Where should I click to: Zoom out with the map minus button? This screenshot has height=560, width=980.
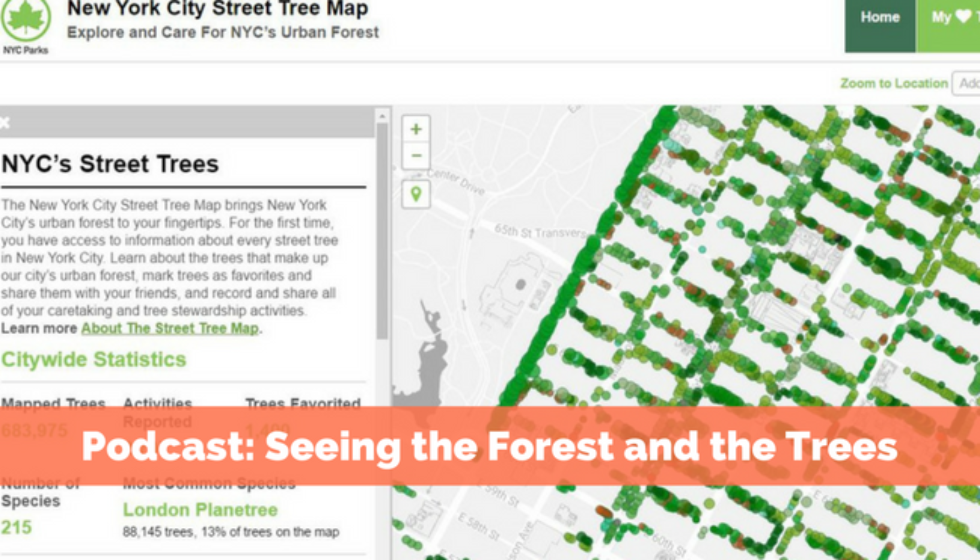416,155
